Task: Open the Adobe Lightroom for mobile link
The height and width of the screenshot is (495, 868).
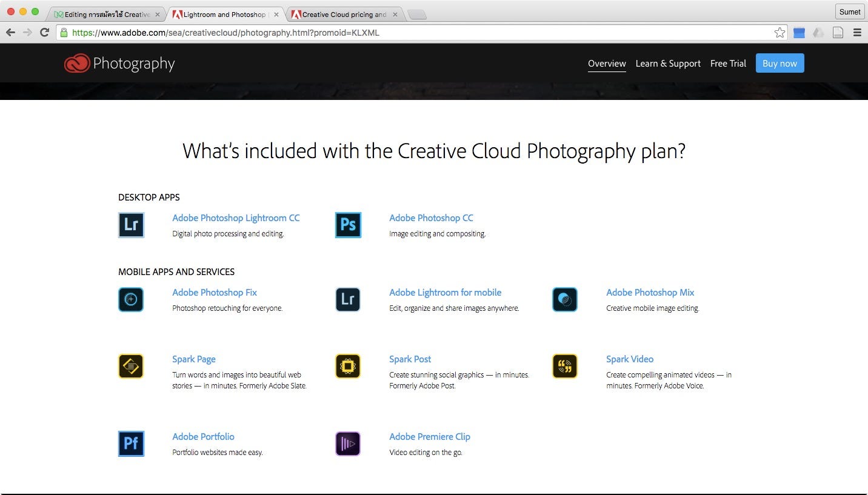Action: [x=445, y=293]
